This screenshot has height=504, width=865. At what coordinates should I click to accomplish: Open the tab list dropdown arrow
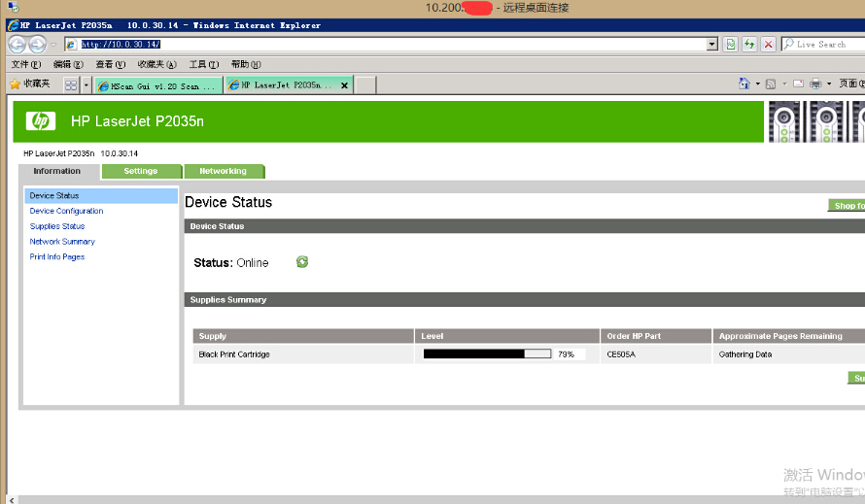(x=86, y=84)
